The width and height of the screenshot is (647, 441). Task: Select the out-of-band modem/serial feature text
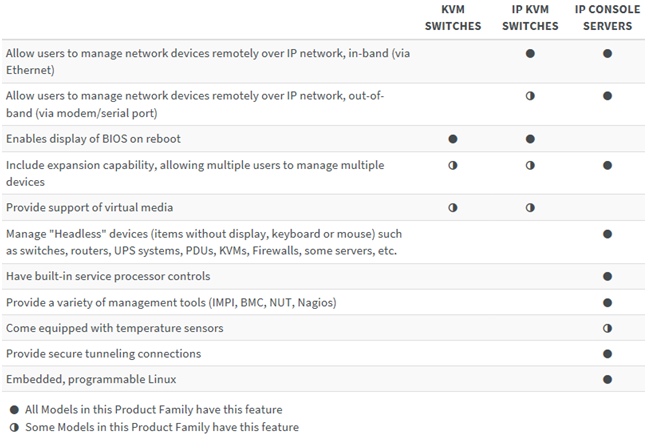pyautogui.click(x=195, y=104)
